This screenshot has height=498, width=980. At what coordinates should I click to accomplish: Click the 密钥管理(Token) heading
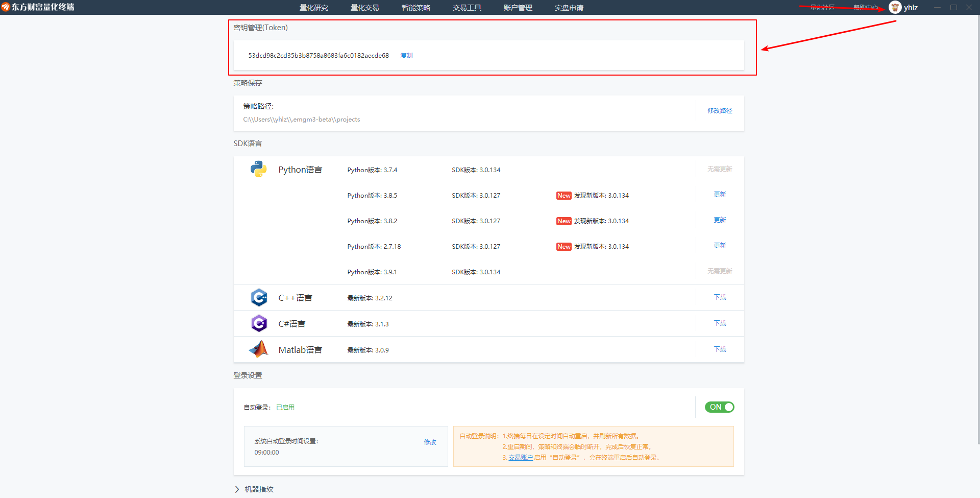pyautogui.click(x=261, y=28)
